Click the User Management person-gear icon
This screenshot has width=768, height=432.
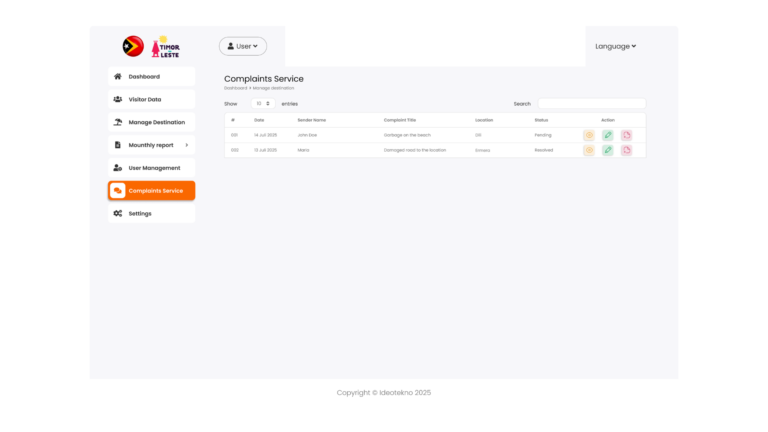pos(118,168)
